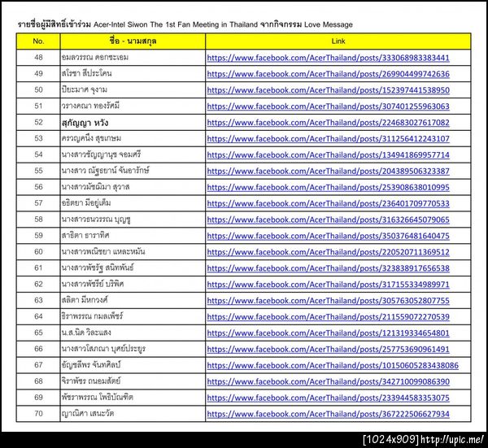
Task: Open the Facebook link in row 63
Action: point(328,301)
